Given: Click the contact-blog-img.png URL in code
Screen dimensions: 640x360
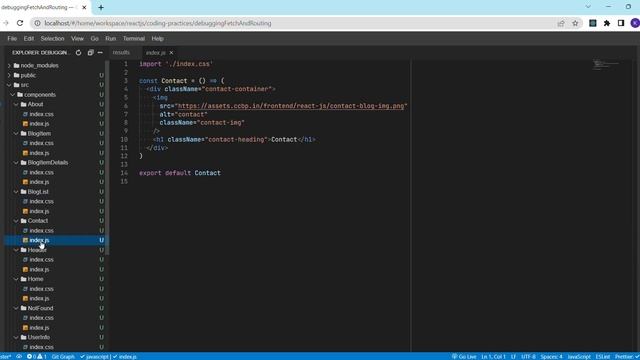Looking at the screenshot, I should coord(291,106).
